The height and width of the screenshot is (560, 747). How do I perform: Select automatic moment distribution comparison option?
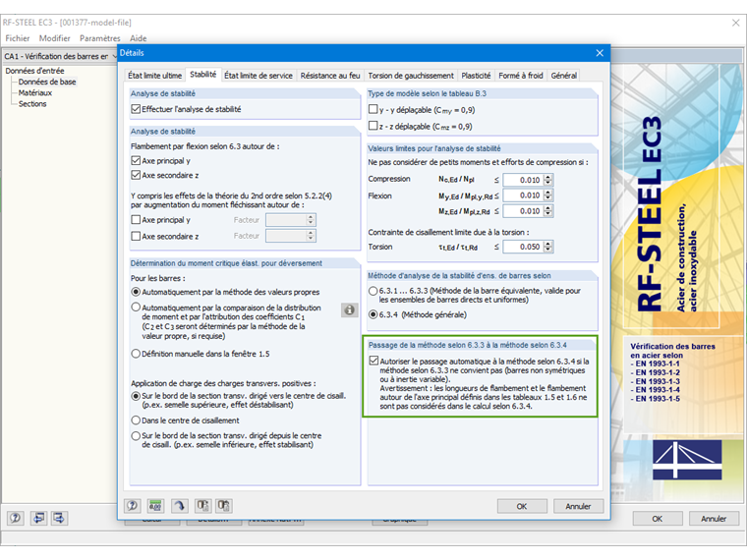[136, 308]
